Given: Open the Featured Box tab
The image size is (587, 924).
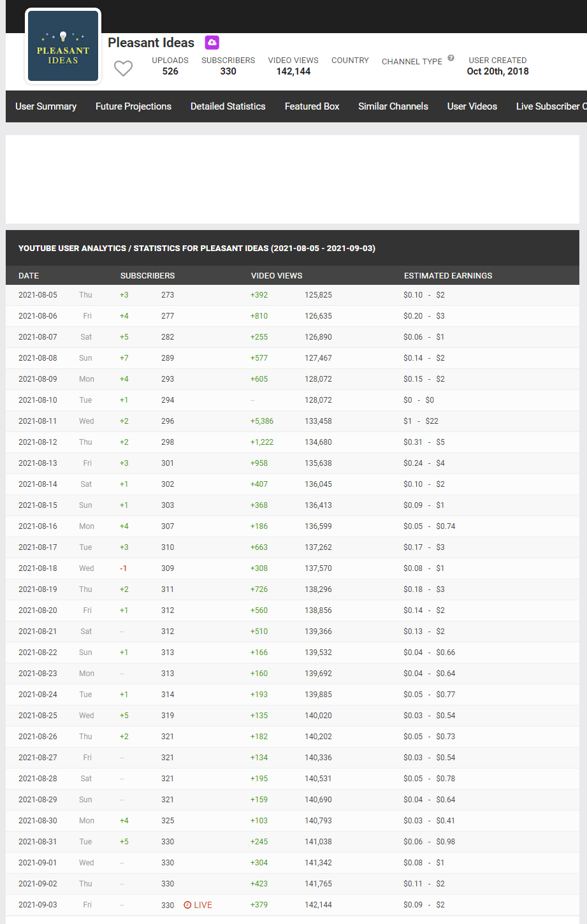Looking at the screenshot, I should coord(312,106).
